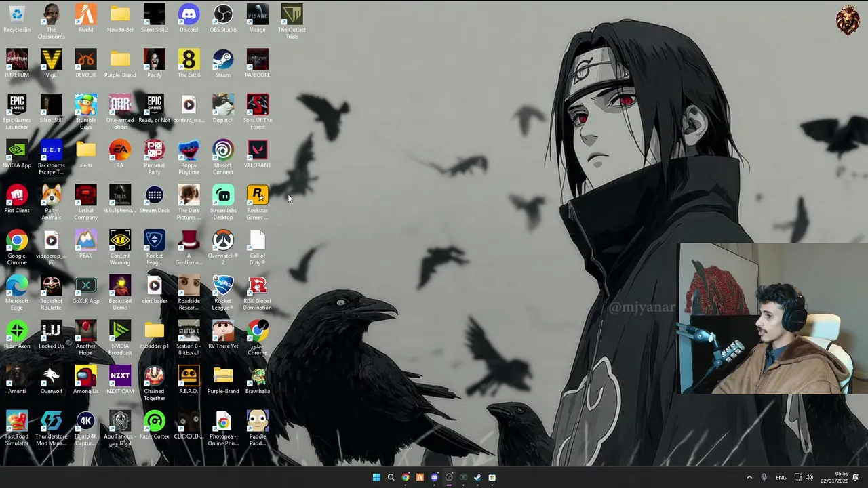The image size is (868, 488).
Task: Open the RISK Global Domination shortcut
Action: [258, 293]
